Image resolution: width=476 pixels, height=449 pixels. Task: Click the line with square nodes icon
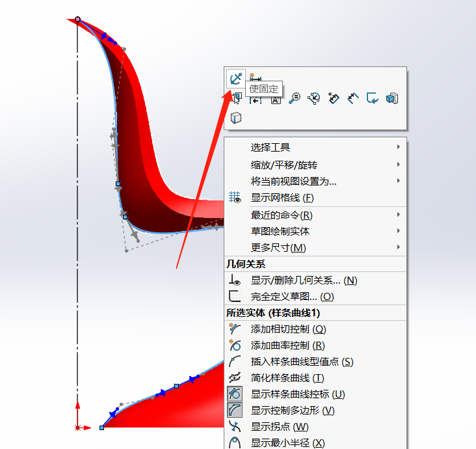(313, 98)
